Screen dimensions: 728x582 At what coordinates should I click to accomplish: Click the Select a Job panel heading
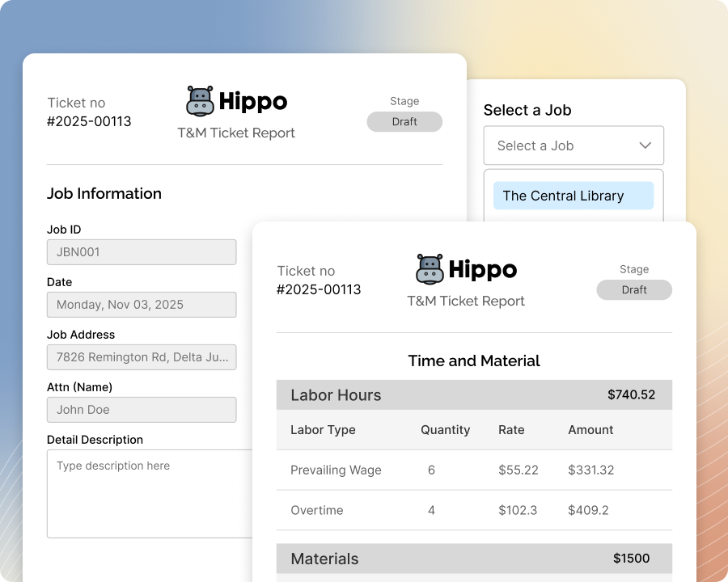pos(527,110)
